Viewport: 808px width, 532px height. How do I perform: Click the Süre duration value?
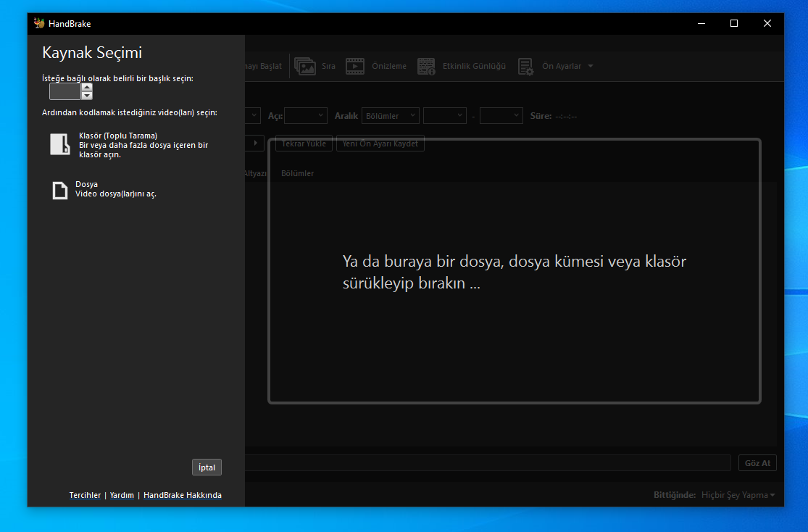(x=566, y=116)
